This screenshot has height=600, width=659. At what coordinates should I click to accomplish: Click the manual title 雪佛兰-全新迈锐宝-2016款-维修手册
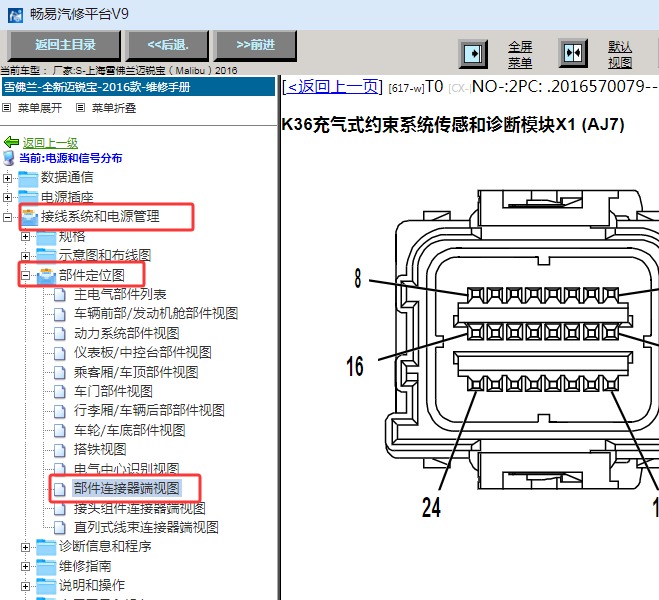point(97,87)
